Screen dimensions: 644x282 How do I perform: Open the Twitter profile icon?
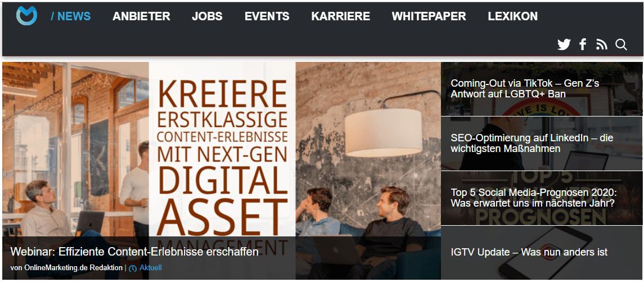click(x=564, y=44)
